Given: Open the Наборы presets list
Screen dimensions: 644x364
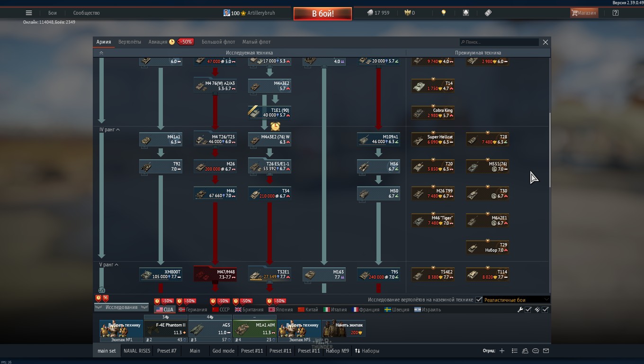Looking at the screenshot, I should pyautogui.click(x=367, y=351).
